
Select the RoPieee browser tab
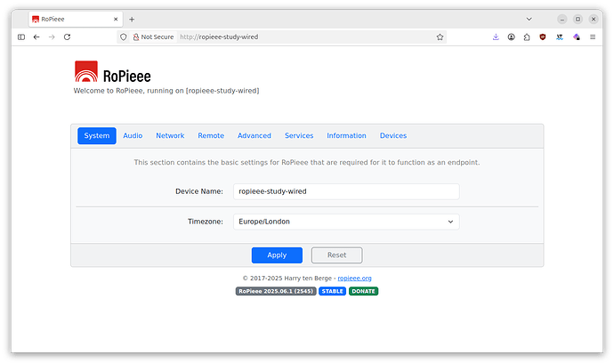click(76, 19)
